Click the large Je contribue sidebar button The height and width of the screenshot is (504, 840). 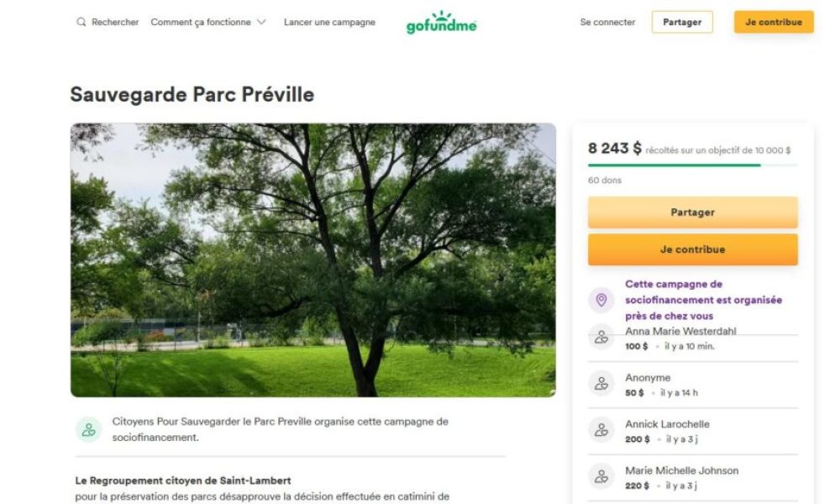[693, 249]
